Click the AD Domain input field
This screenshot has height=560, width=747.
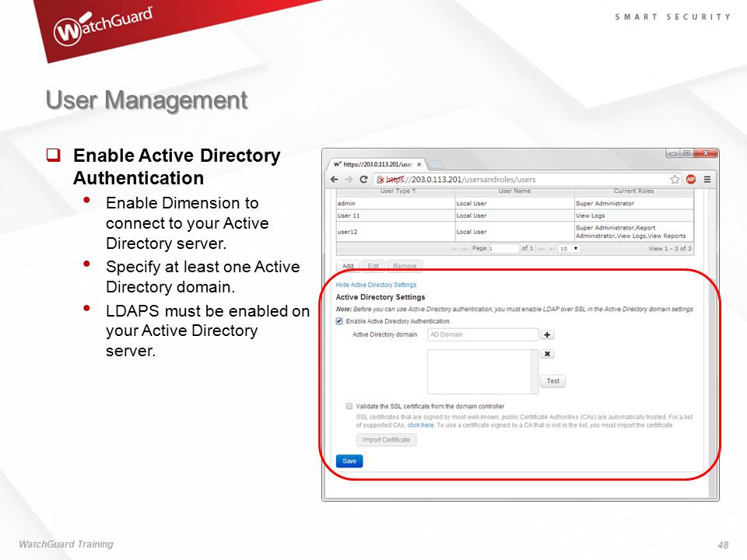pos(482,334)
